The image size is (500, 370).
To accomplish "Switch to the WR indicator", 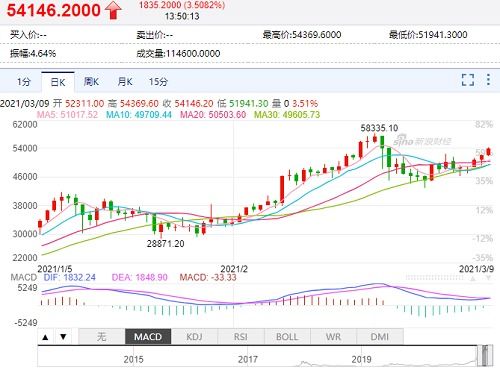I will tap(333, 337).
